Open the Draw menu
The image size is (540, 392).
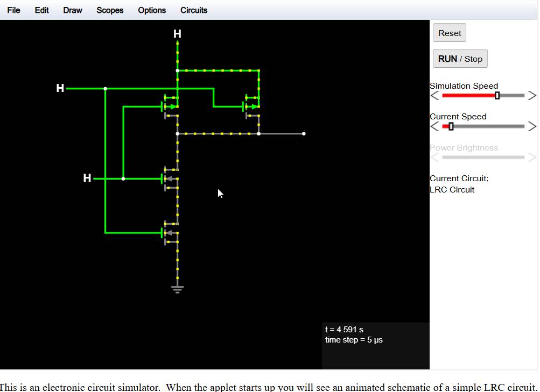click(x=73, y=10)
